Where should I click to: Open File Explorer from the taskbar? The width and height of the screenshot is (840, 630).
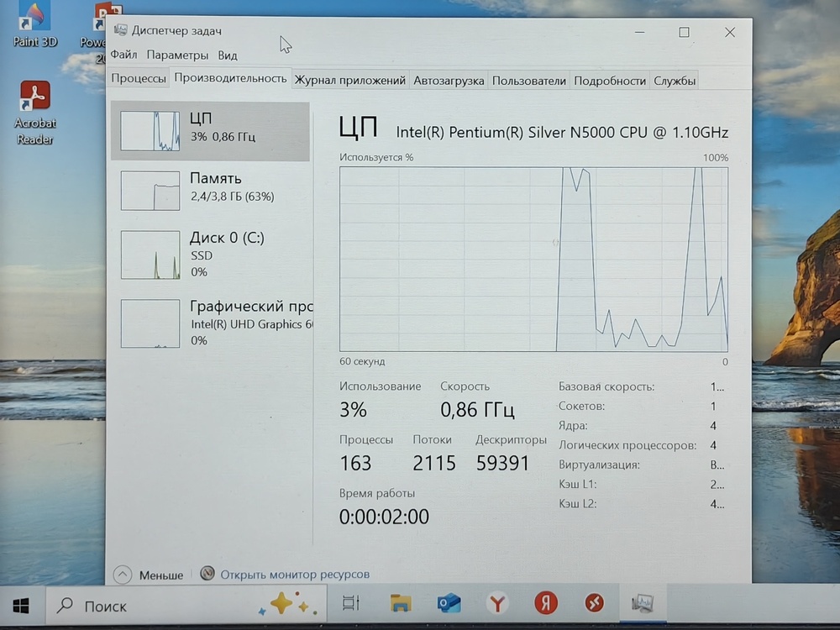coord(401,602)
